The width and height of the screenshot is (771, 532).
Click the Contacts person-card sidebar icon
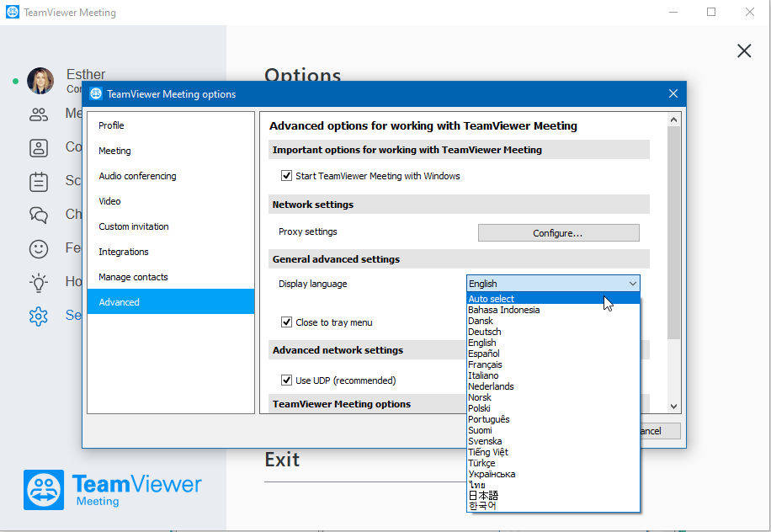pyautogui.click(x=39, y=147)
